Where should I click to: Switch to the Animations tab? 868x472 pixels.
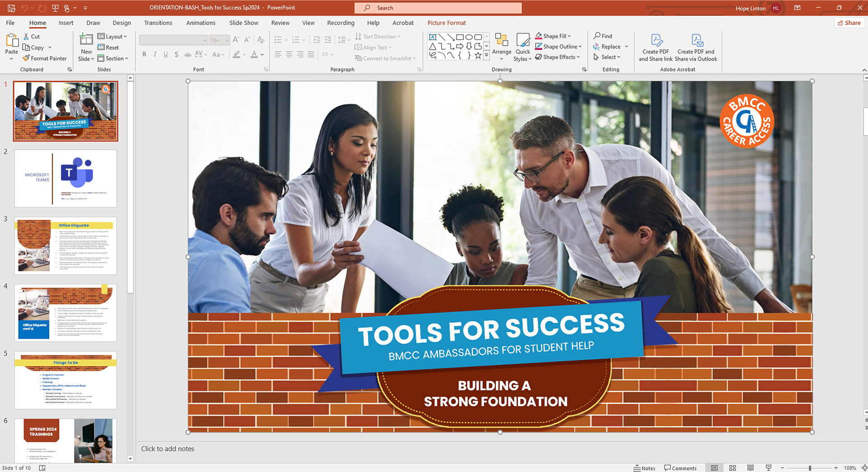(x=201, y=23)
